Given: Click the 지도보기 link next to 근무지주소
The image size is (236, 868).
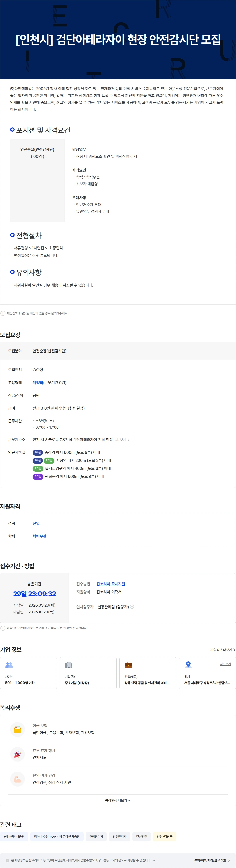Looking at the screenshot, I should click(120, 440).
